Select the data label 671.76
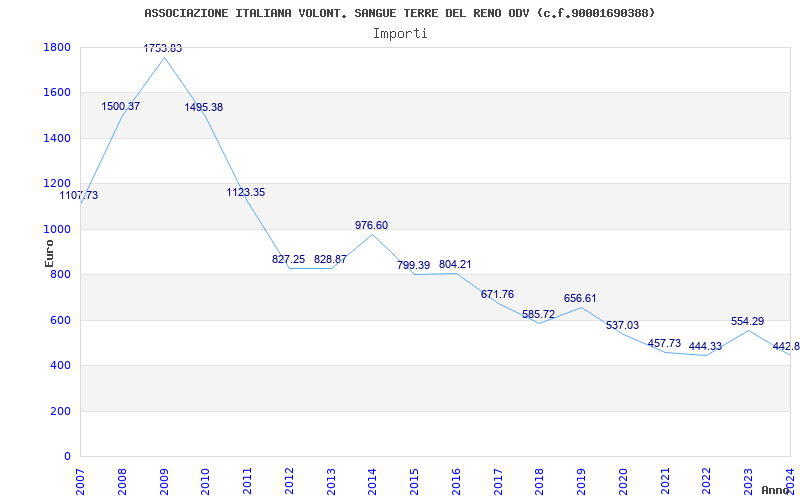The width and height of the screenshot is (800, 500). click(497, 295)
